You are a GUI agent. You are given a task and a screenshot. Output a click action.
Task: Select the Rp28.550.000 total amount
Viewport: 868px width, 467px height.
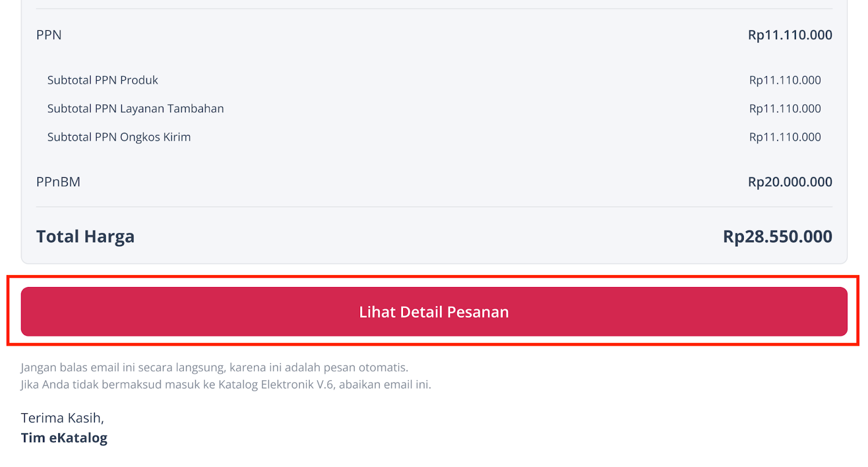tap(777, 236)
